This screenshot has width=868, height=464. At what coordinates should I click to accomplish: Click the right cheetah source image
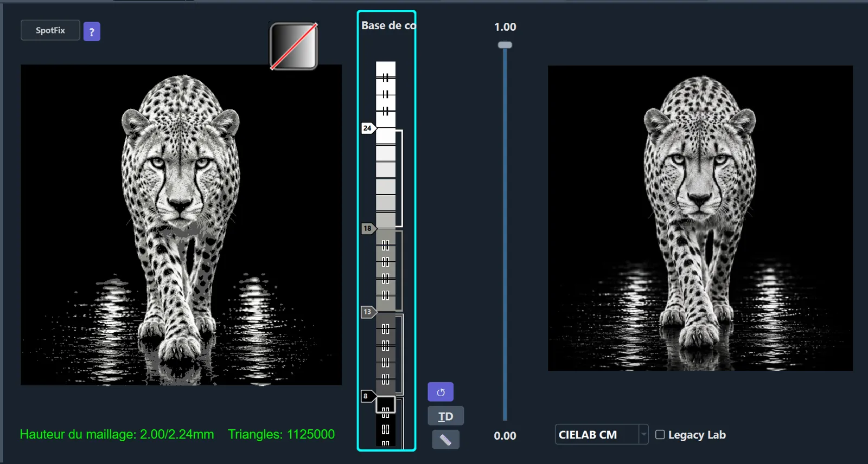[700, 218]
